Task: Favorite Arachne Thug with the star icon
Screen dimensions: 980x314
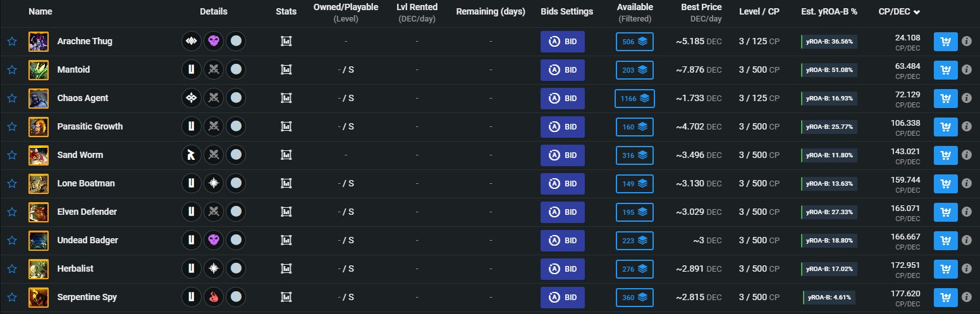Action: [11, 42]
